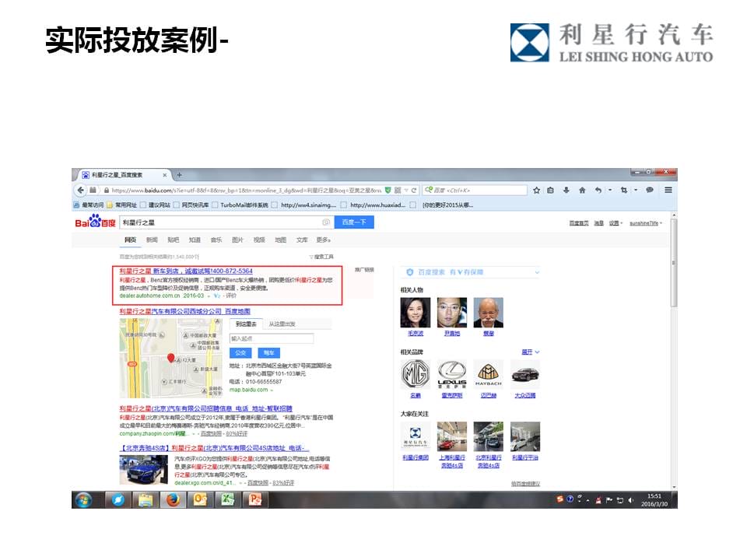Select the 从这里出发 directions tab
Viewport: 747px width, 560px height.
(x=282, y=324)
